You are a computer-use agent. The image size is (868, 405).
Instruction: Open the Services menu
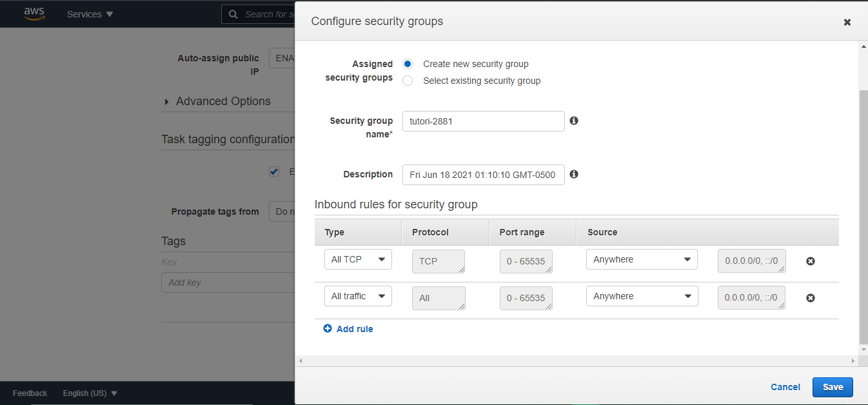coord(90,14)
